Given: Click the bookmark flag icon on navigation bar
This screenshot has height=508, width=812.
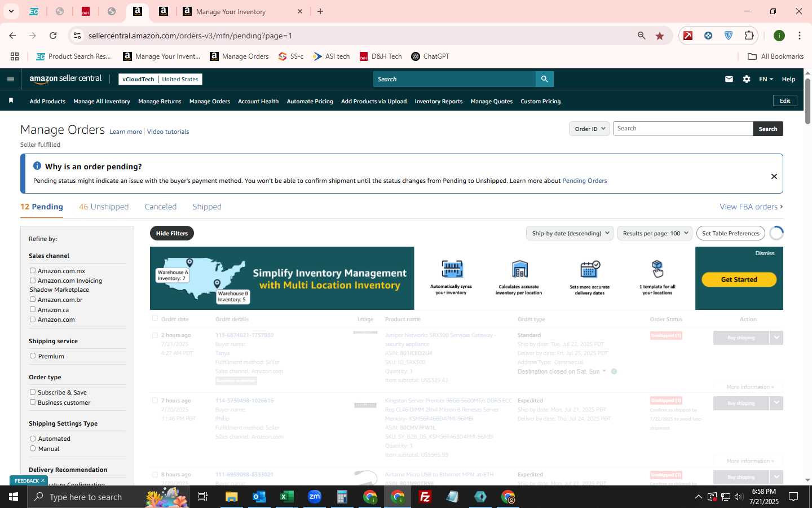Looking at the screenshot, I should (x=11, y=101).
